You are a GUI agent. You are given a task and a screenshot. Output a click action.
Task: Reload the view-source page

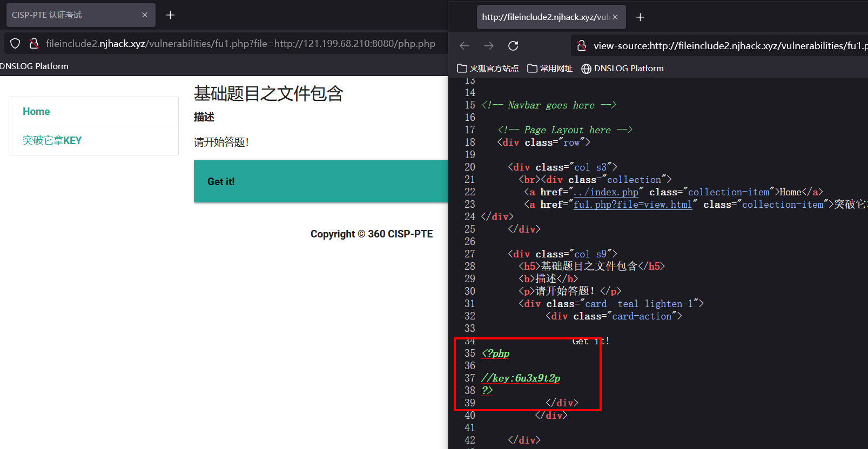click(513, 46)
